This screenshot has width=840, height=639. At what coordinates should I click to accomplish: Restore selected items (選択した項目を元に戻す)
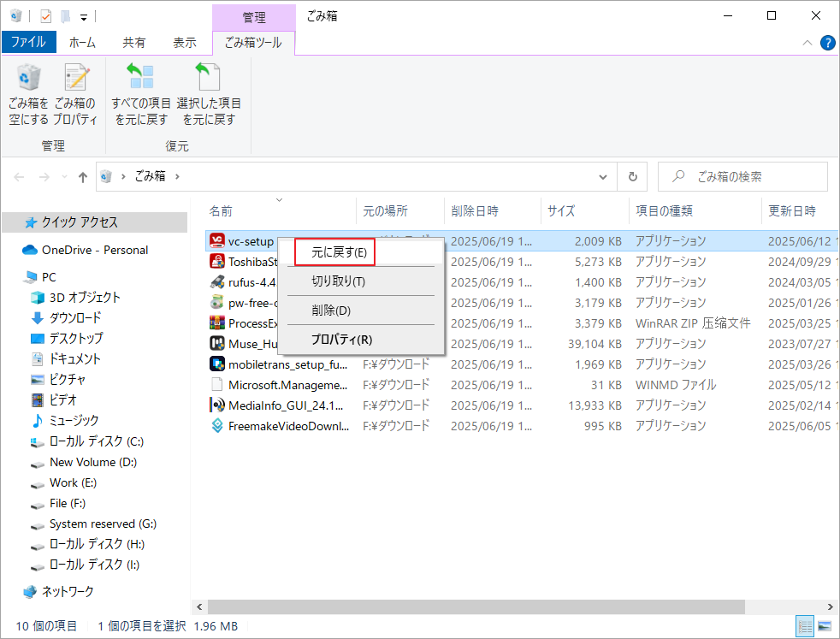click(209, 94)
